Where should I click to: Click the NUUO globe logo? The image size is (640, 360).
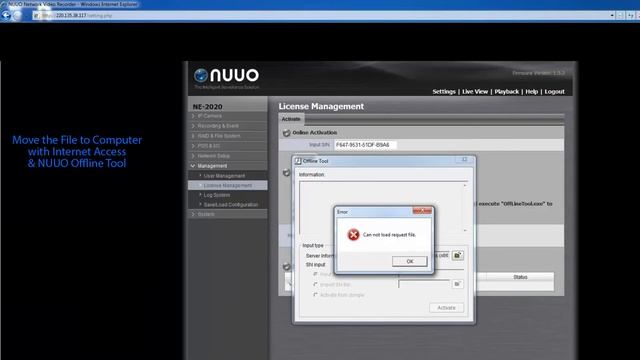[200, 76]
